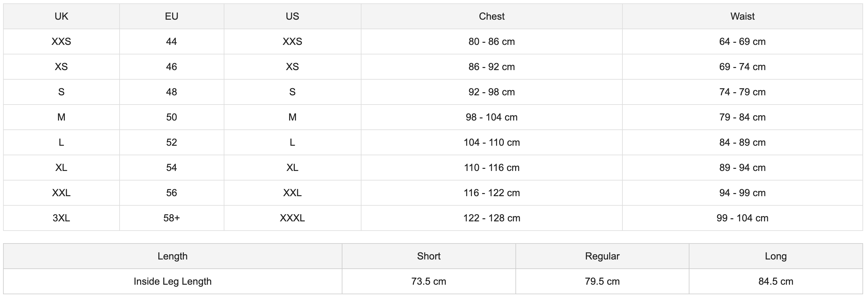This screenshot has height=297, width=868.
Task: Click the Chest column header
Action: 491,16
